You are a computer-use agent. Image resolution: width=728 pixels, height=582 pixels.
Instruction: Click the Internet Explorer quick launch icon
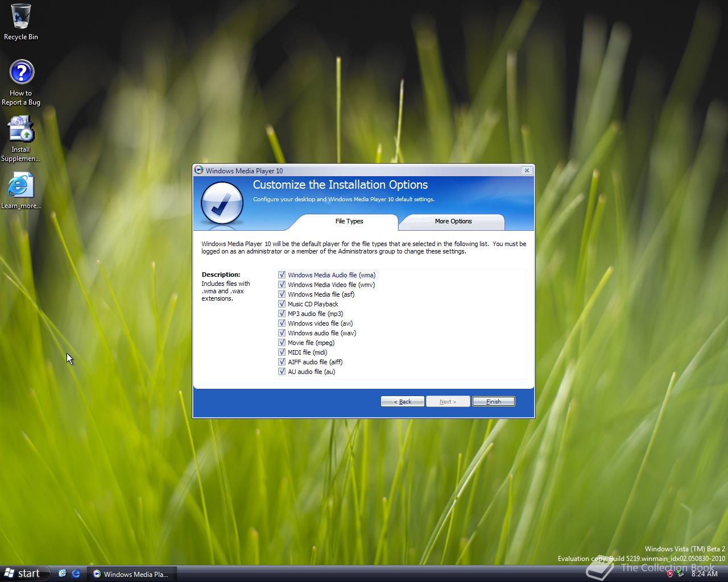click(x=76, y=573)
